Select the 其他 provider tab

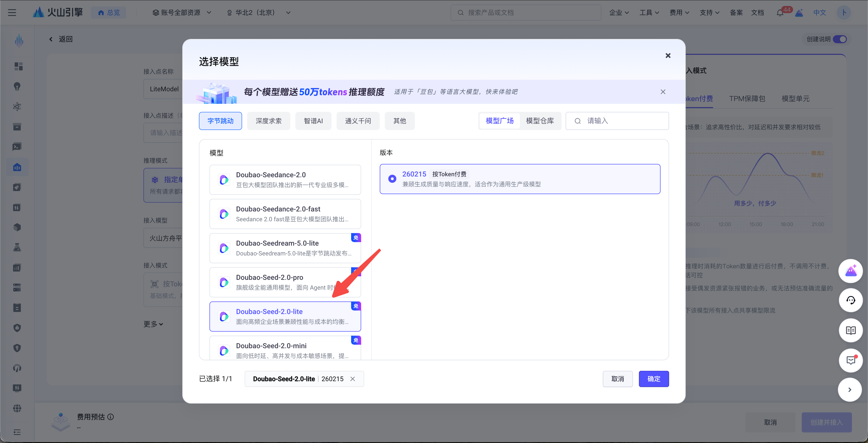400,121
